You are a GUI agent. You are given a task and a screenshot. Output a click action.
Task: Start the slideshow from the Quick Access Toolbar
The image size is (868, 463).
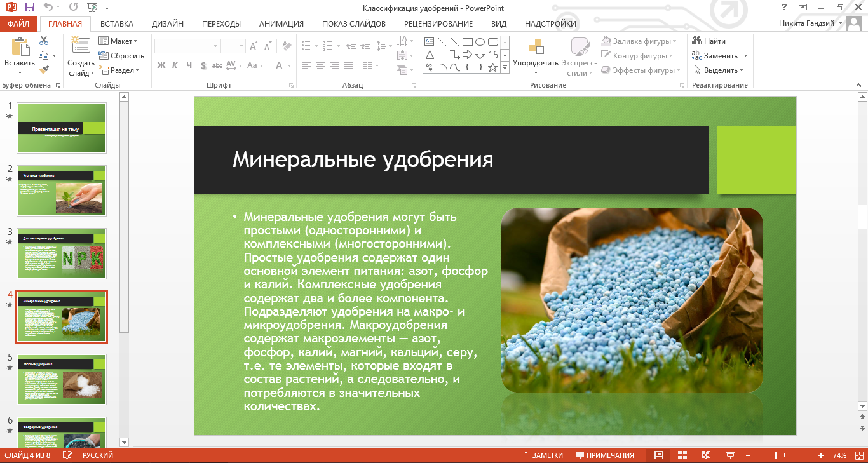click(x=92, y=8)
